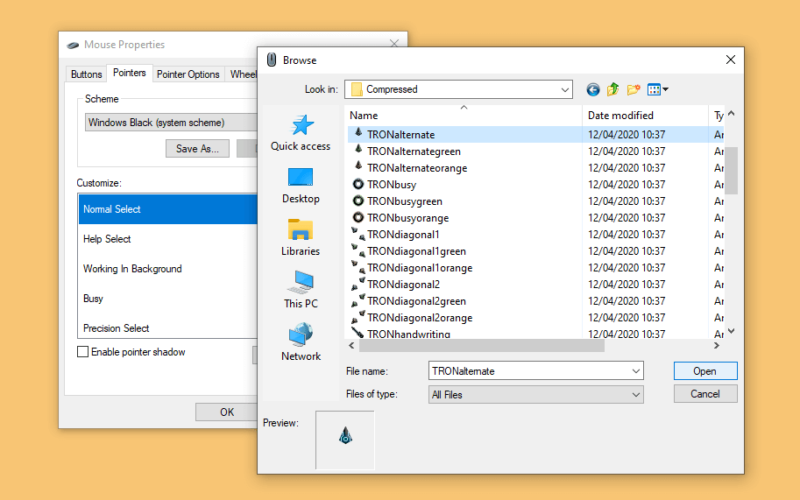Select the TRONhandwriting file row
Image resolution: width=800 pixels, height=500 pixels.
[464, 334]
